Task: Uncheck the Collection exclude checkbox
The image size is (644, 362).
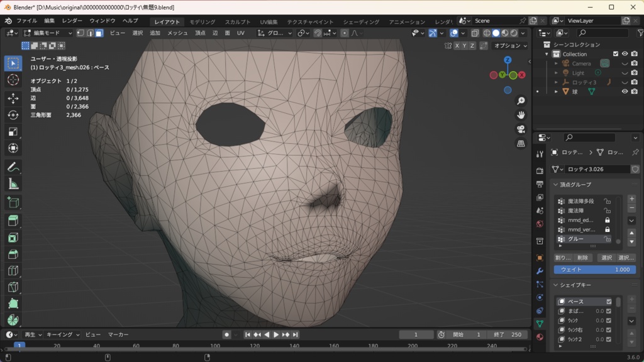Action: 616,54
